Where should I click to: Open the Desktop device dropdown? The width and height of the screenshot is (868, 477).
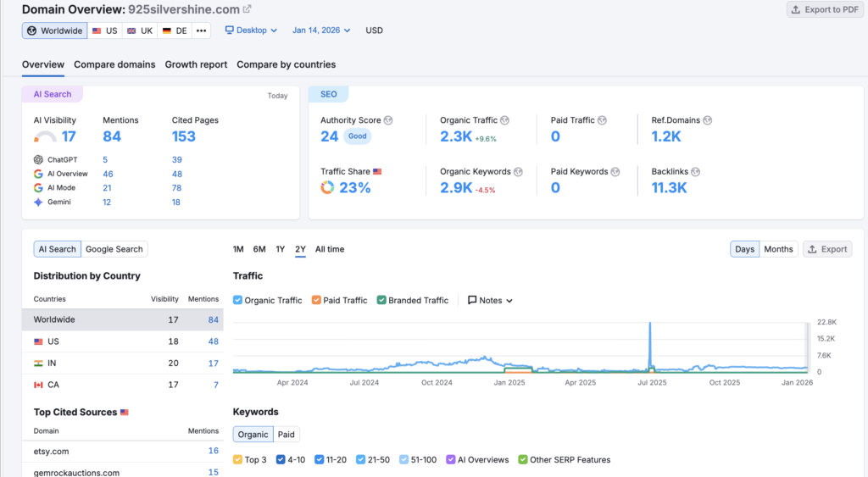click(x=251, y=31)
